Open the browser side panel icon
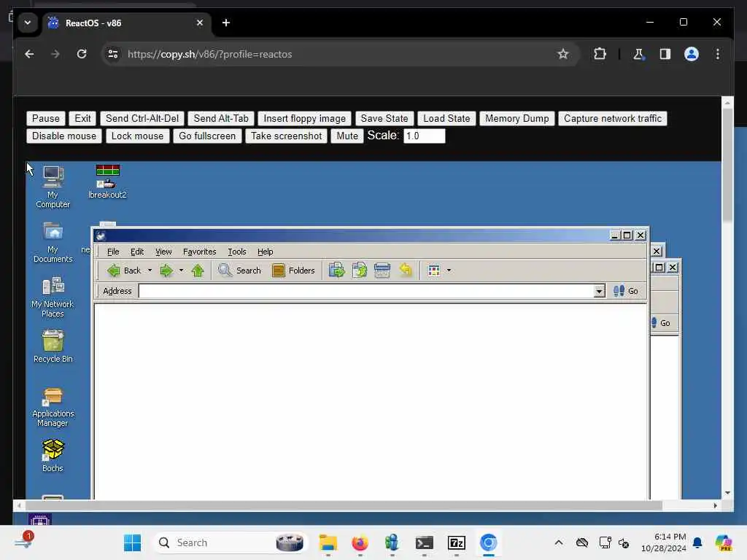Viewport: 747px width, 560px height. [665, 54]
